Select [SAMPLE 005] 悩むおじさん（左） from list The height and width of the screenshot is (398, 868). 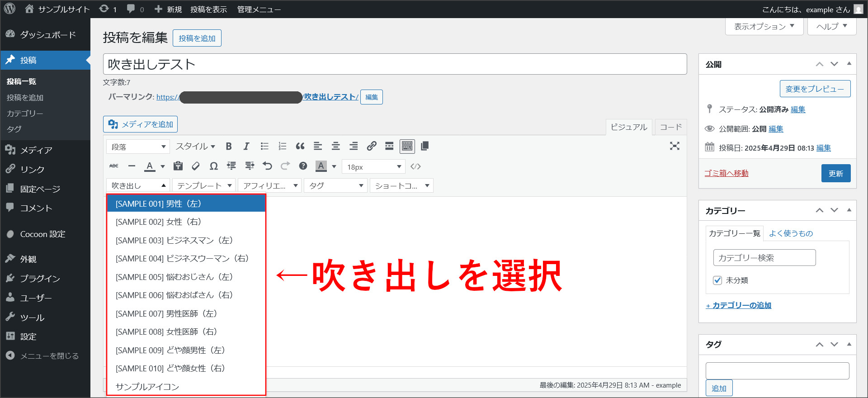click(x=174, y=277)
